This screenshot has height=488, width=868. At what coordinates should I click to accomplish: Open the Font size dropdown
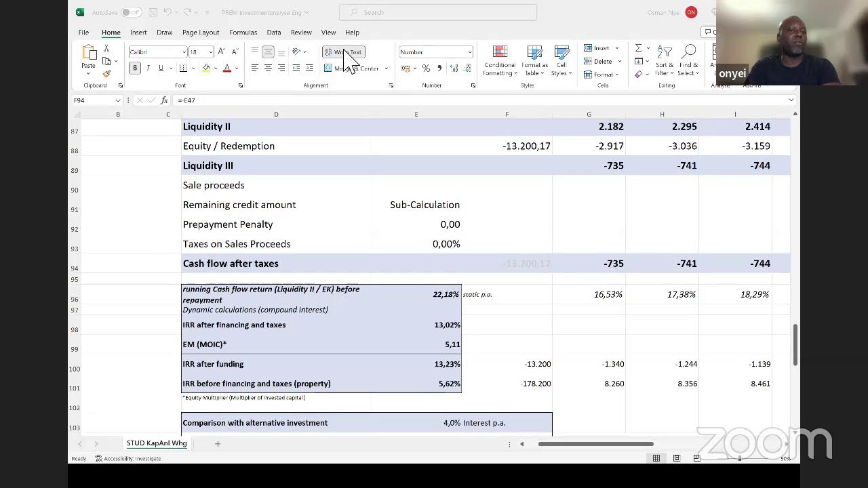tap(210, 52)
